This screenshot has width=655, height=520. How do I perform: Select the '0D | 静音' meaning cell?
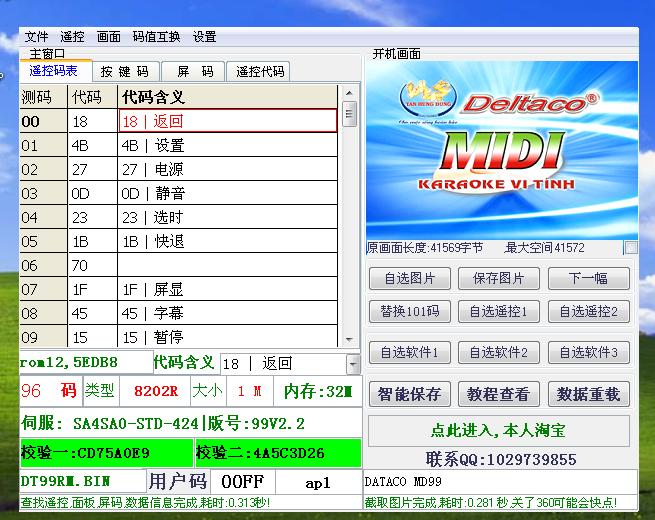[228, 193]
